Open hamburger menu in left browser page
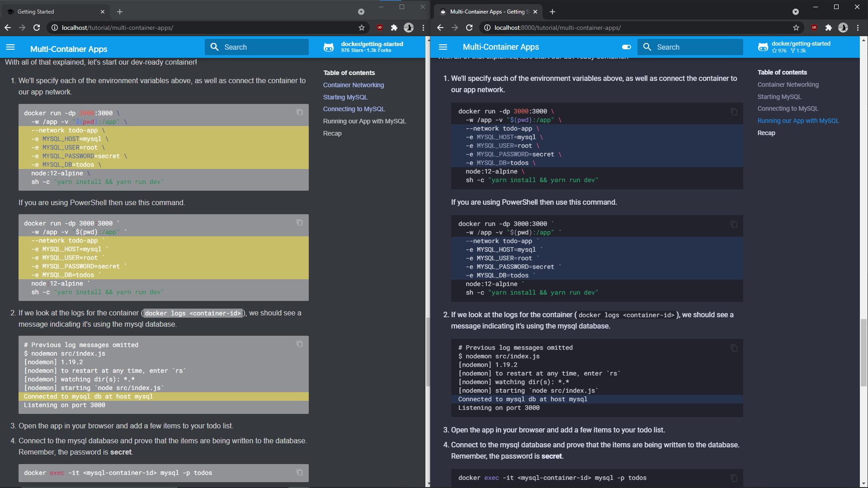Viewport: 868px width, 488px height. point(10,47)
